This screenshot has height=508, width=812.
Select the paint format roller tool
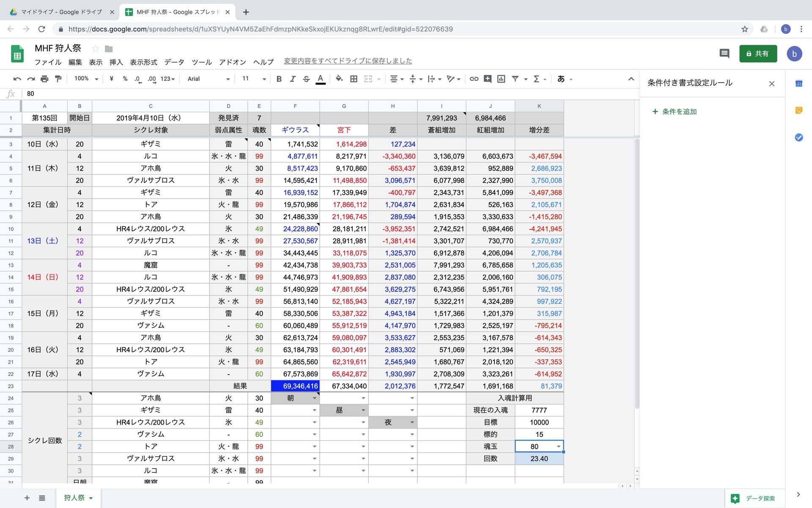tap(58, 79)
